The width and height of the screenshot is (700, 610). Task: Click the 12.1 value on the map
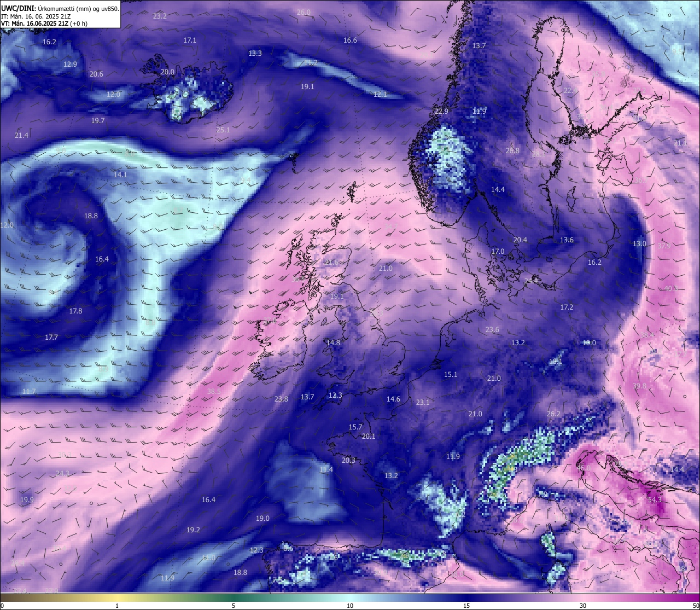[380, 94]
